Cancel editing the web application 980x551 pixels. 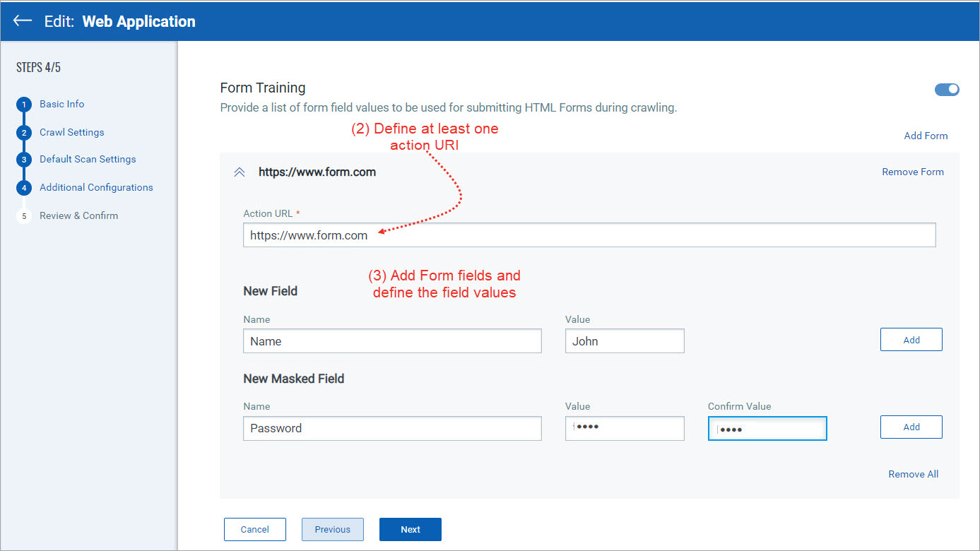pos(254,529)
